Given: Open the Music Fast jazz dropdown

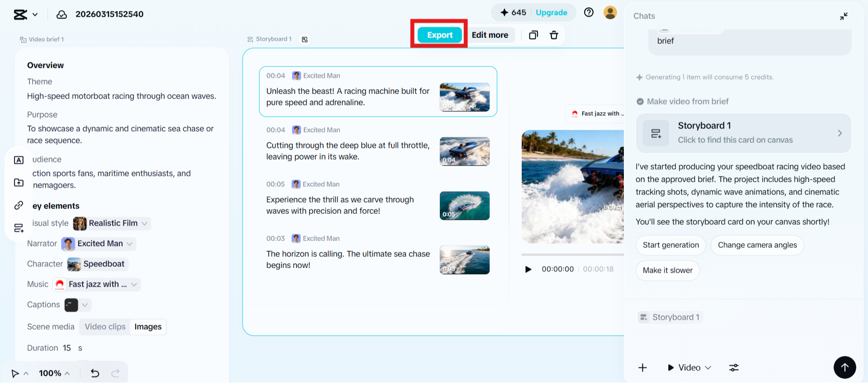Looking at the screenshot, I should pyautogui.click(x=97, y=284).
